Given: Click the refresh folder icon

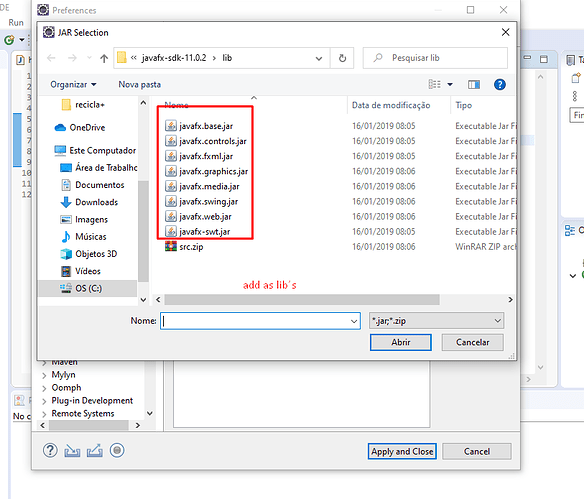Looking at the screenshot, I should 342,58.
